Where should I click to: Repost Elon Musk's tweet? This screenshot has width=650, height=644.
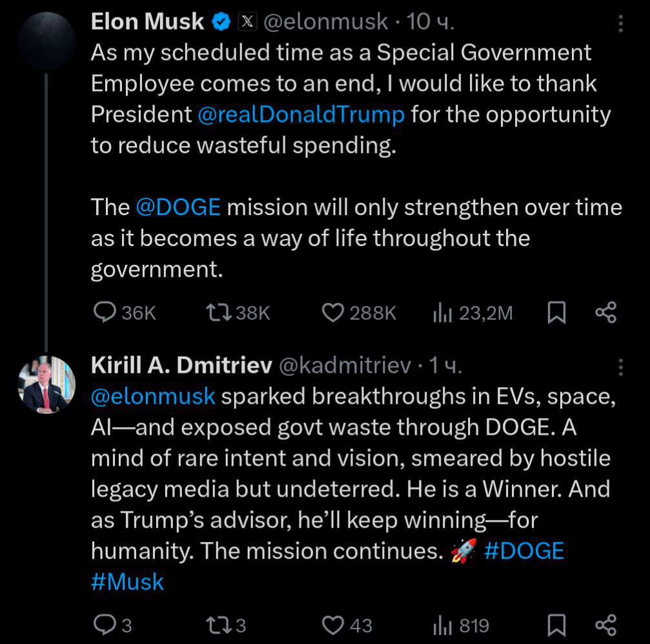pyautogui.click(x=216, y=313)
